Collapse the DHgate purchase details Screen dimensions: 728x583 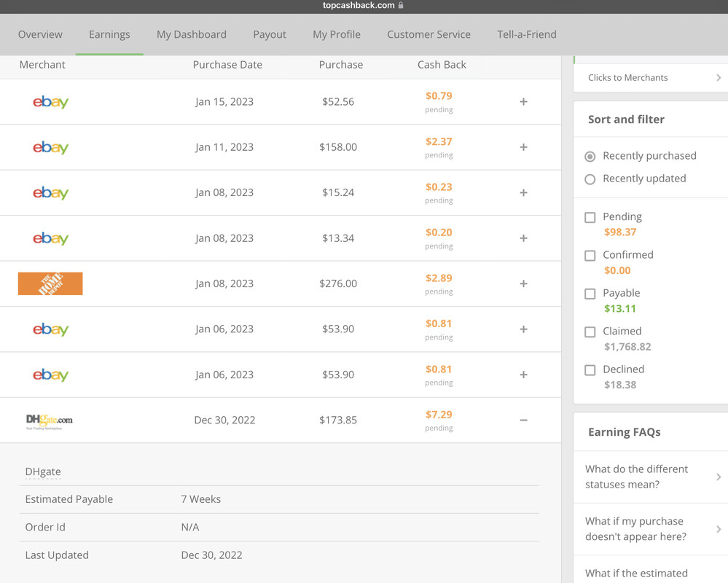click(523, 420)
